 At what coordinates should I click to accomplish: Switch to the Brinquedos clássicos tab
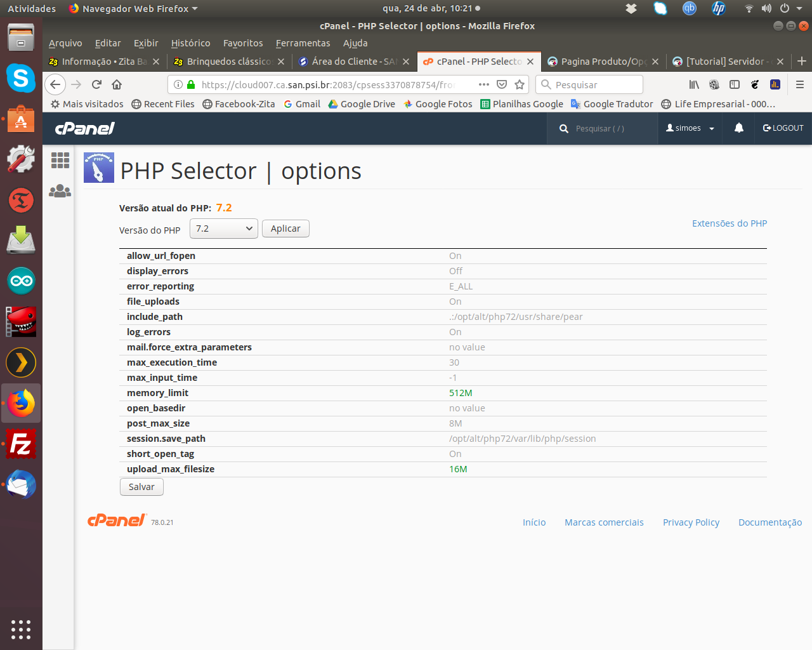pos(229,62)
